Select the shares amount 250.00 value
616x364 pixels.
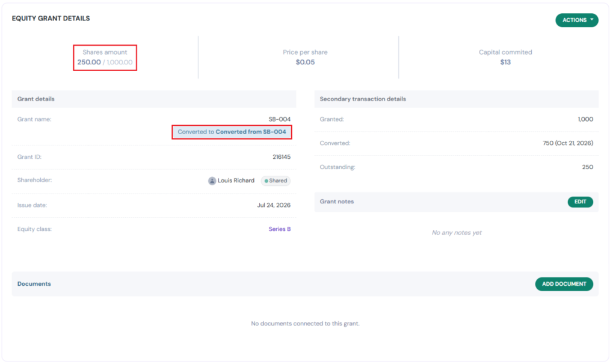89,62
